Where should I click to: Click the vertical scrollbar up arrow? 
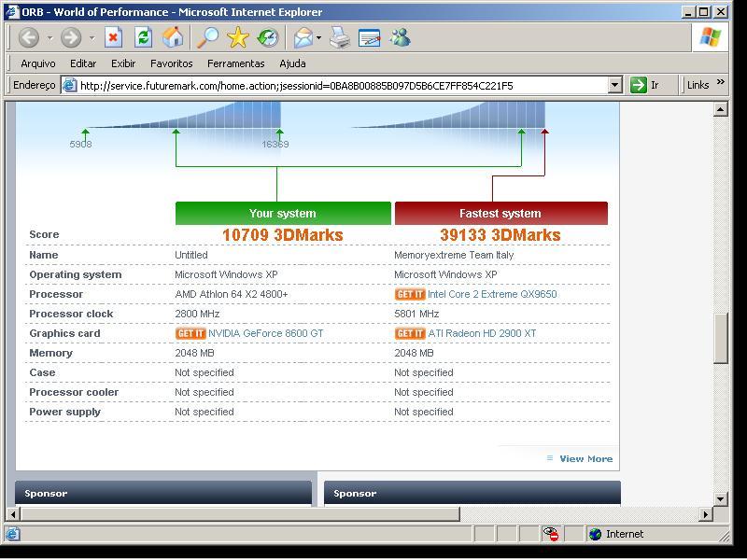coord(721,109)
